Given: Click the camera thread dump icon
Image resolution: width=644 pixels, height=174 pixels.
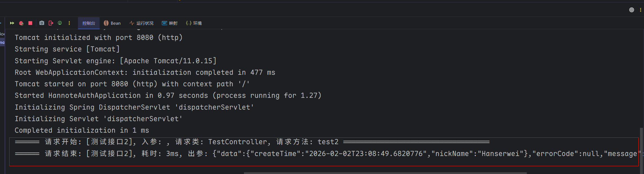Looking at the screenshot, I should (x=42, y=23).
